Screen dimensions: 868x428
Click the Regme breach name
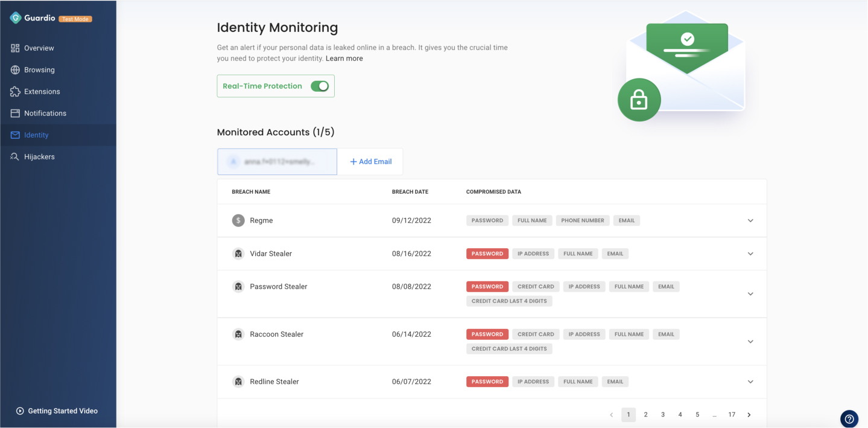pyautogui.click(x=261, y=220)
